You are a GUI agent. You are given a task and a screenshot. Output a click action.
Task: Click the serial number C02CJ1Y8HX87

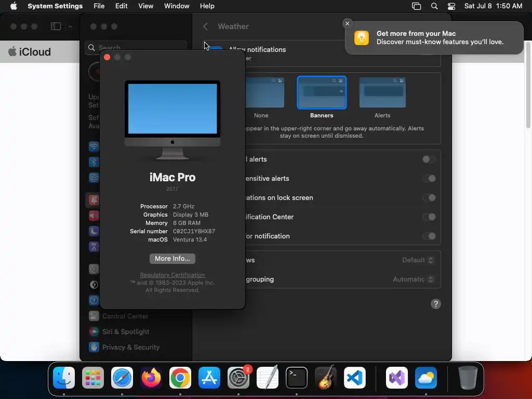[194, 231]
